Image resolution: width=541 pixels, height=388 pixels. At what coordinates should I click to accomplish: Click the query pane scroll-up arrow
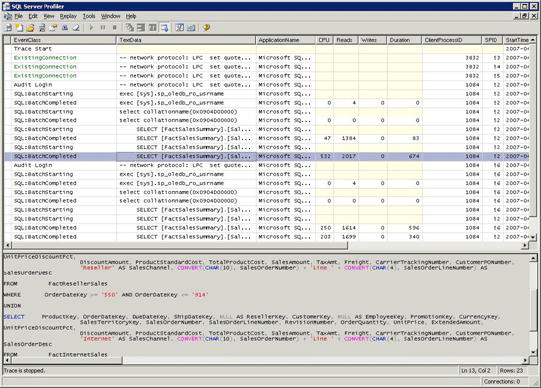(x=533, y=258)
